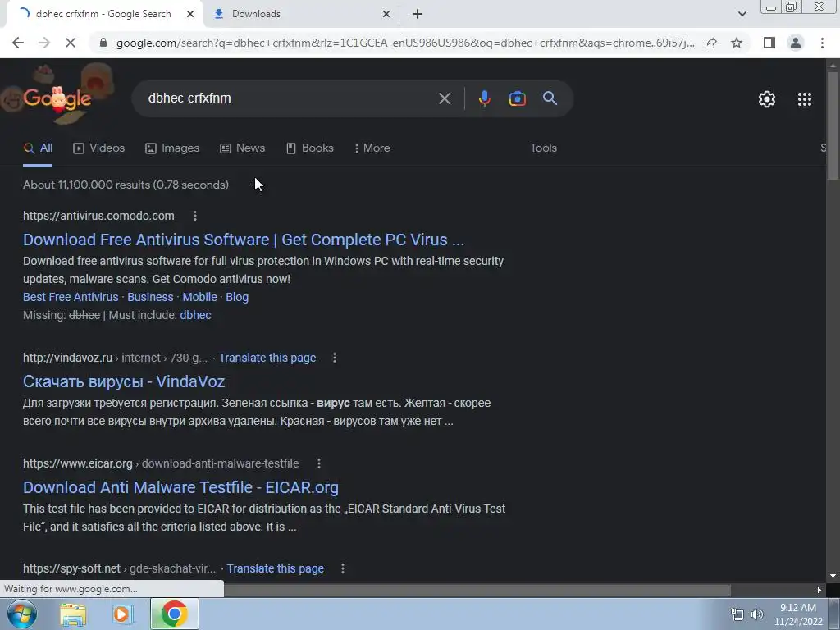Screen dimensions: 840x630
Task: Bookmark this page with the star icon
Action: (x=737, y=43)
